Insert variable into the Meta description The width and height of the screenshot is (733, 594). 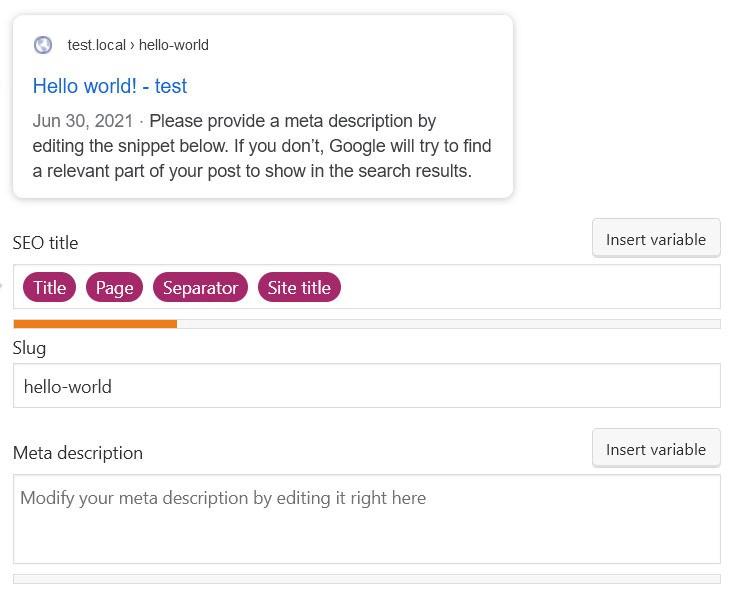pos(656,448)
